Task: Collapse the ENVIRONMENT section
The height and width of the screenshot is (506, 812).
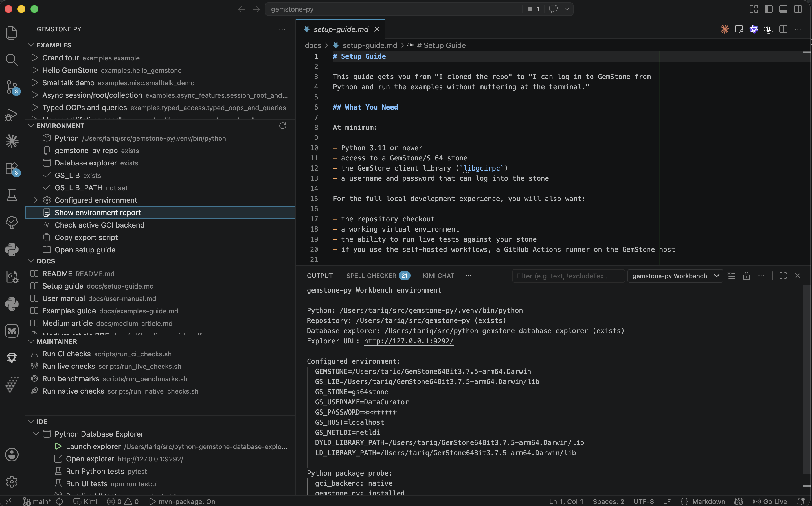Action: (31, 125)
